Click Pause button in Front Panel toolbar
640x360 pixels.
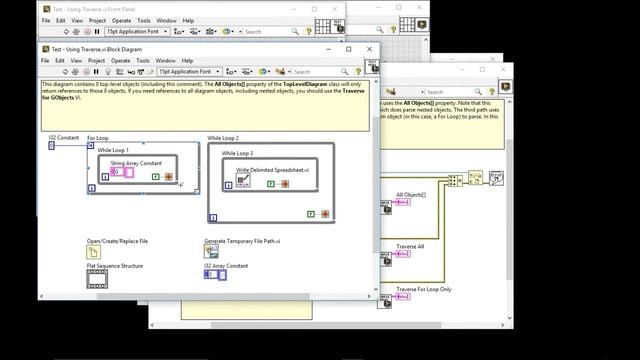point(97,31)
